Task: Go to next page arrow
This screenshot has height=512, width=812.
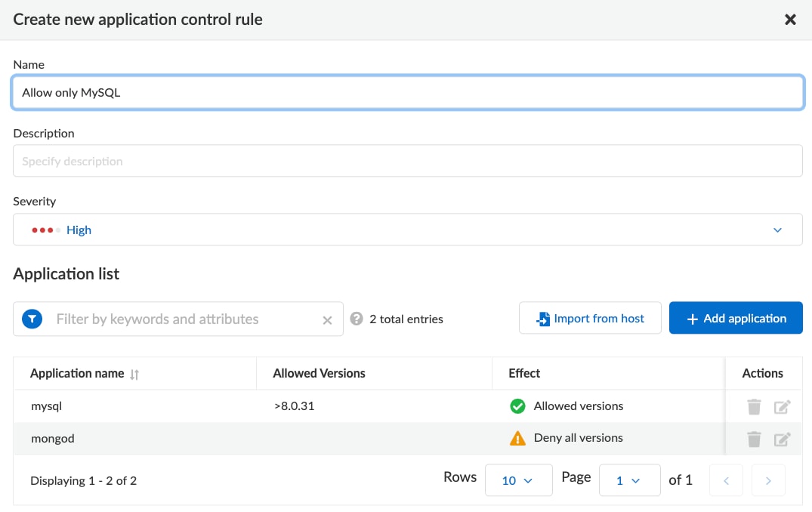Action: (768, 480)
